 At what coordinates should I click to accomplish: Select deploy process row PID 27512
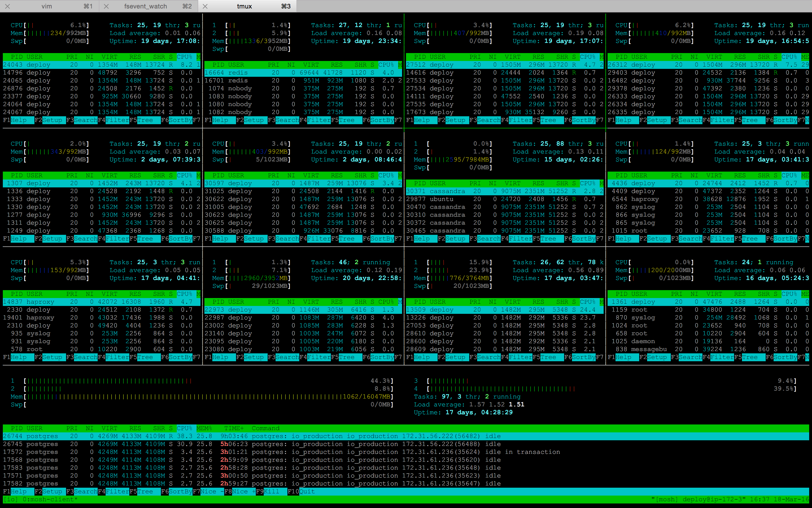[505, 65]
